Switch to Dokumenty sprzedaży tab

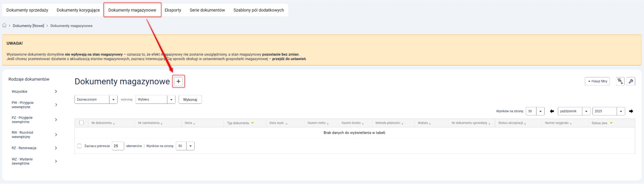coord(27,10)
